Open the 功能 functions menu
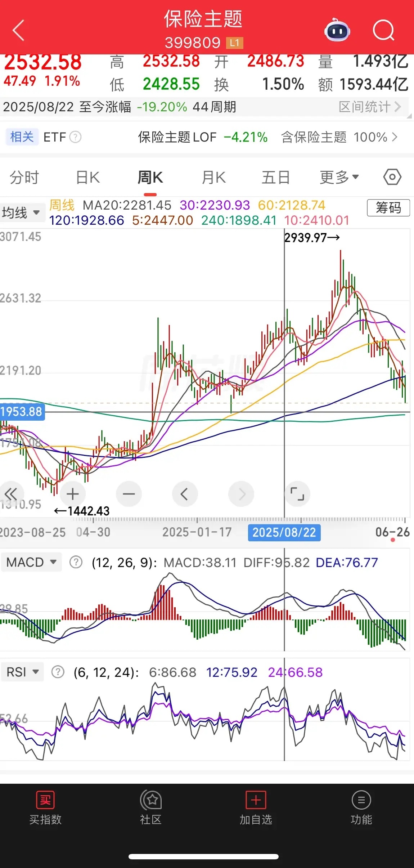Screen dimensions: 414x868 (x=361, y=808)
